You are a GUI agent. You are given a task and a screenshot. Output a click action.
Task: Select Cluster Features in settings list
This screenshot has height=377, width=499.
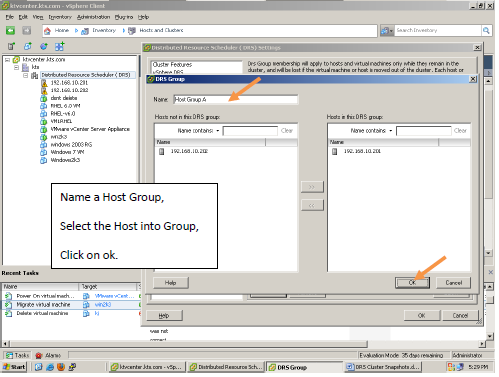point(172,65)
